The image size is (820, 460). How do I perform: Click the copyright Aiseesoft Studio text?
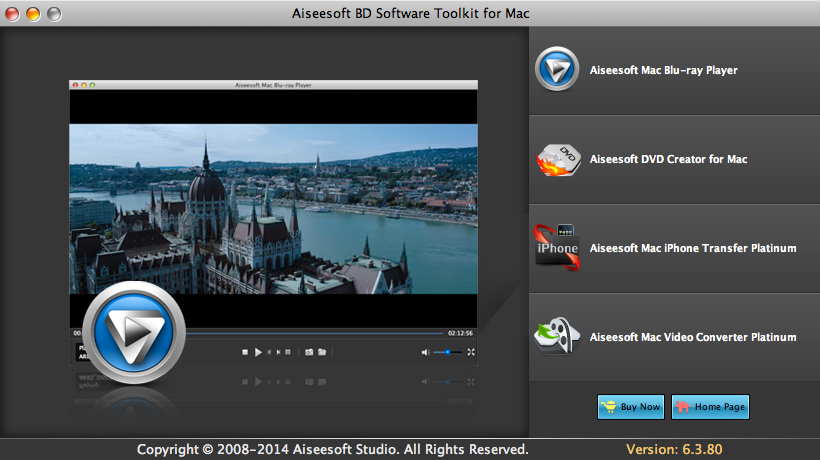pos(333,450)
